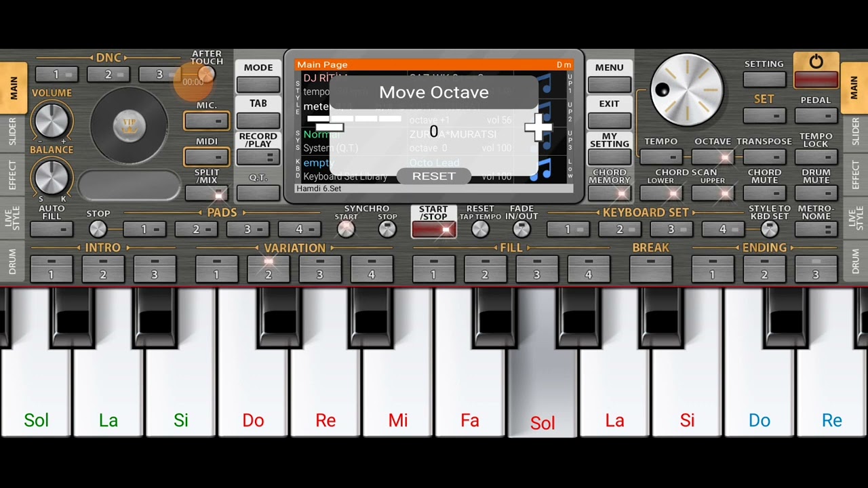Screen dimensions: 868x488
Task: Tap the Q.T. button
Action: pyautogui.click(x=258, y=193)
